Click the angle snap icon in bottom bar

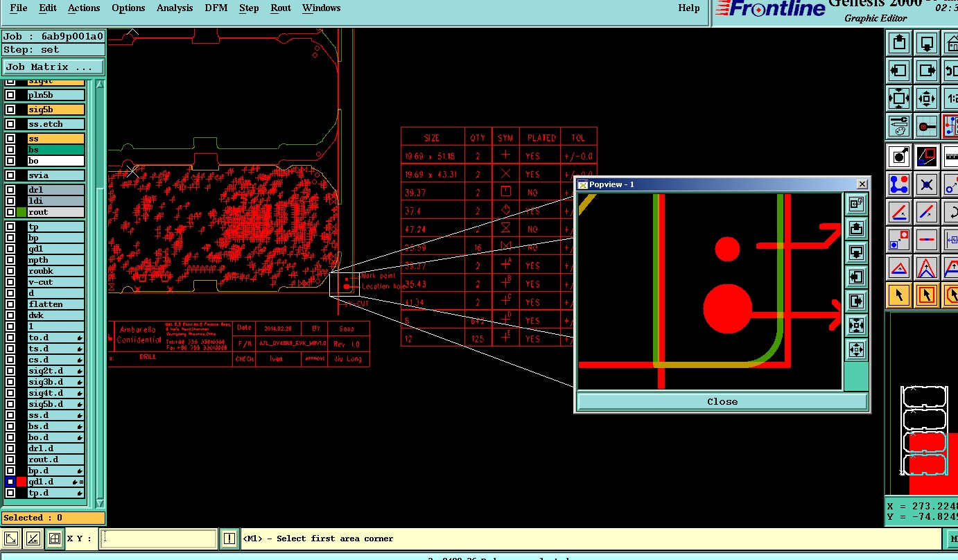point(33,539)
